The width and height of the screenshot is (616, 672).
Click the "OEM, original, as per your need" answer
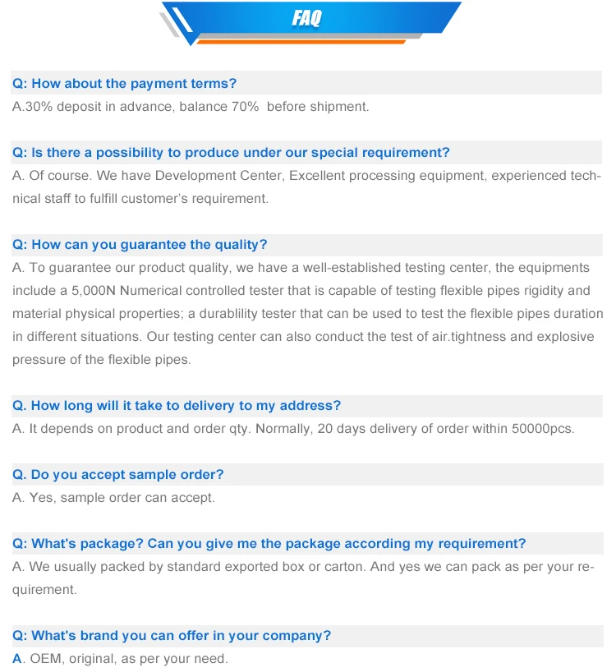point(121,658)
